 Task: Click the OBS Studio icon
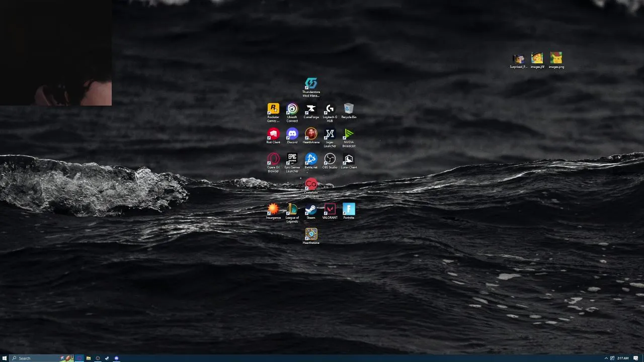(x=330, y=161)
